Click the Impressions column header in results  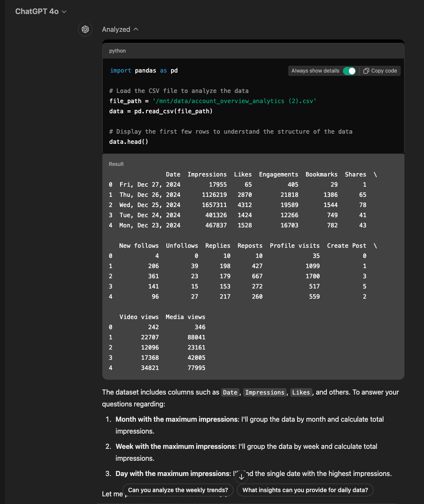207,174
